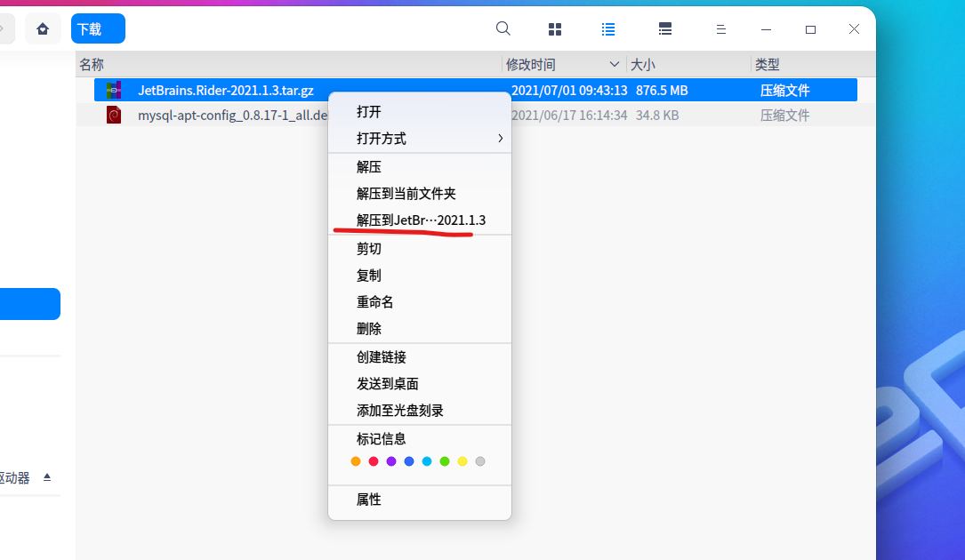Click the home shortcut icon

tap(43, 28)
